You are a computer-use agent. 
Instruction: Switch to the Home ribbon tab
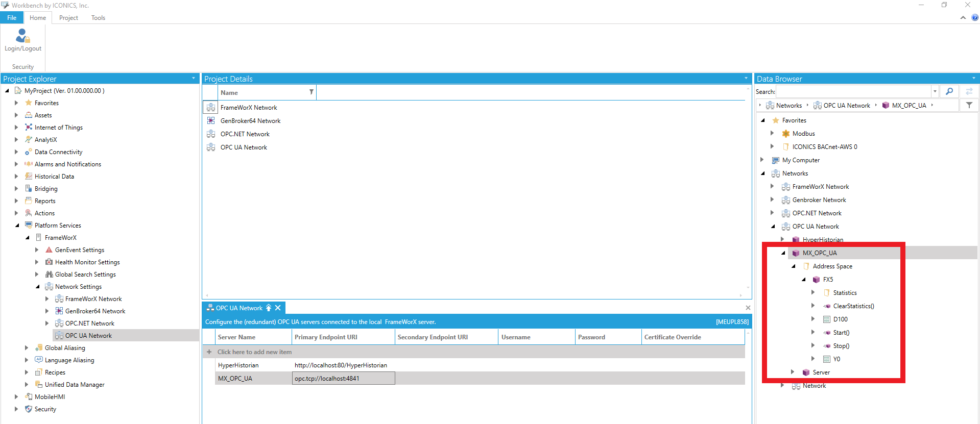pyautogui.click(x=38, y=18)
